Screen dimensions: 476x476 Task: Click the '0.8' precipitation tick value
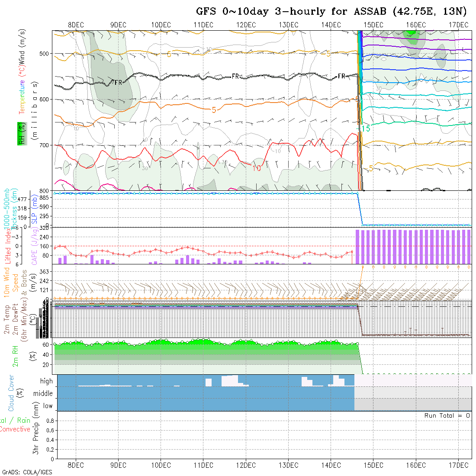click(50, 421)
